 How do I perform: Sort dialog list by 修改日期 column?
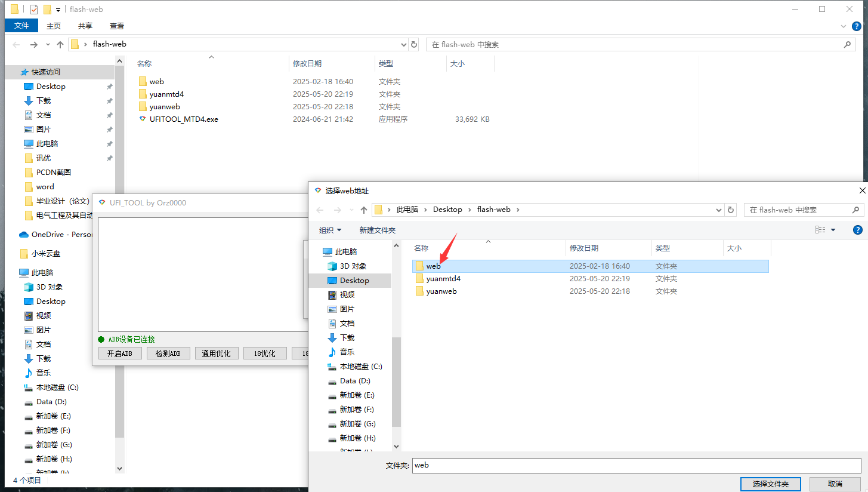(584, 248)
